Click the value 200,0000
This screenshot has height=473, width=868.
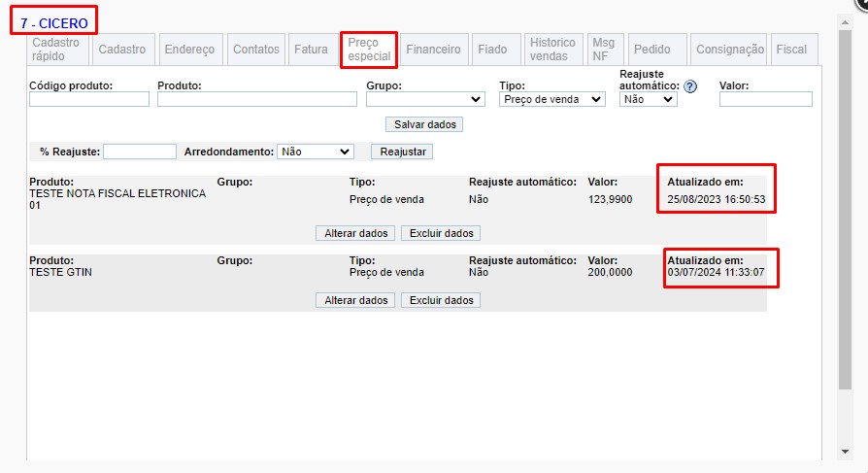[610, 273]
